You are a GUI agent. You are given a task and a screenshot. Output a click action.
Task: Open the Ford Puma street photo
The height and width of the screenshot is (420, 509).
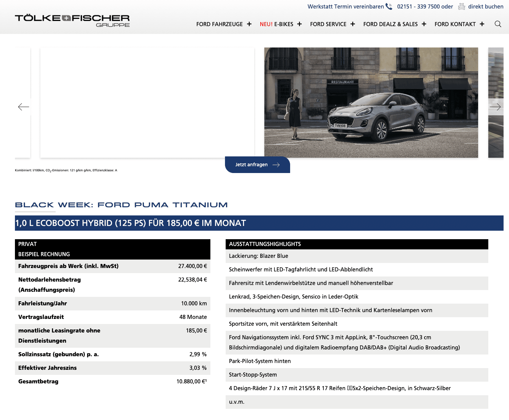pos(371,102)
